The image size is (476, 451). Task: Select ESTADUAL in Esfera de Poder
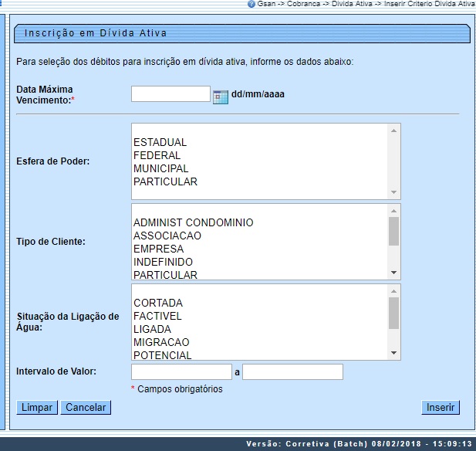pyautogui.click(x=259, y=142)
